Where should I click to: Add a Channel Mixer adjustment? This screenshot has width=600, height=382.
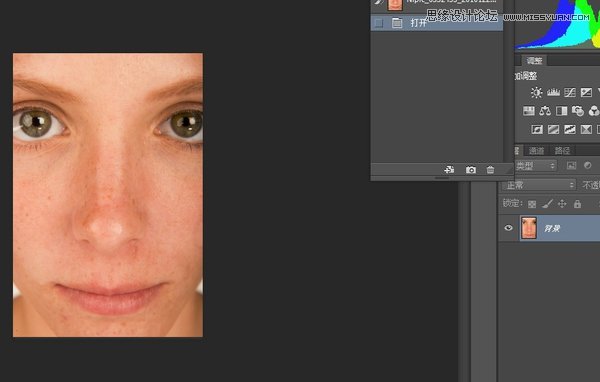594,111
